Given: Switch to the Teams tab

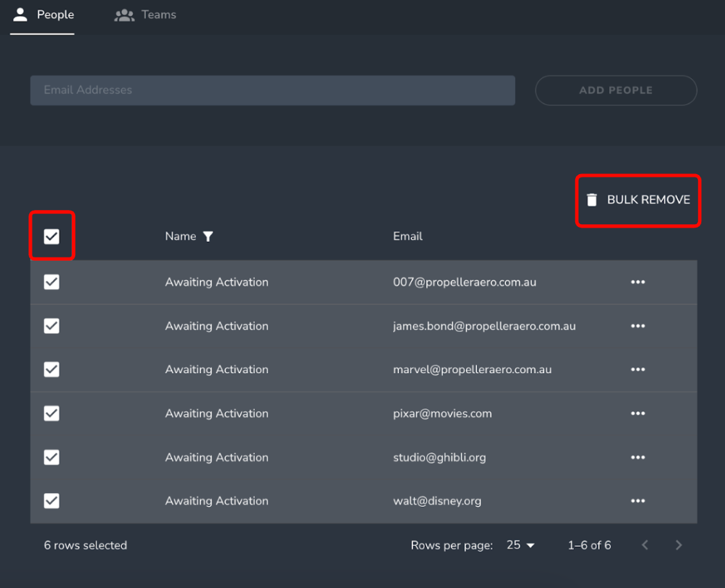Looking at the screenshot, I should coord(145,14).
